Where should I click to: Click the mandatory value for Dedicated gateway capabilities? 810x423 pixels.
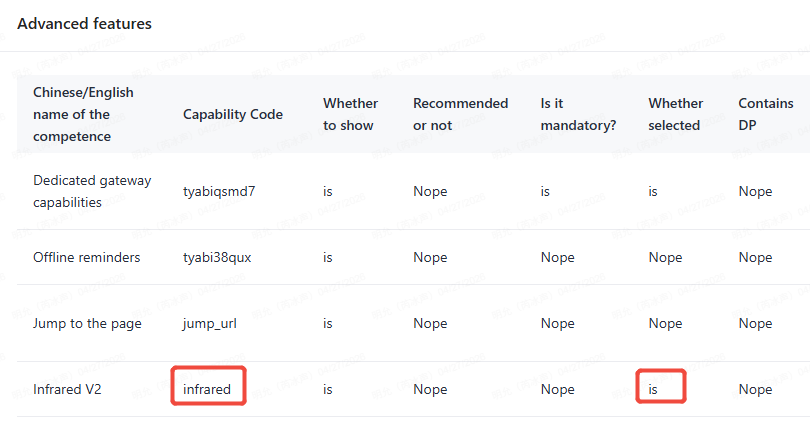[545, 190]
